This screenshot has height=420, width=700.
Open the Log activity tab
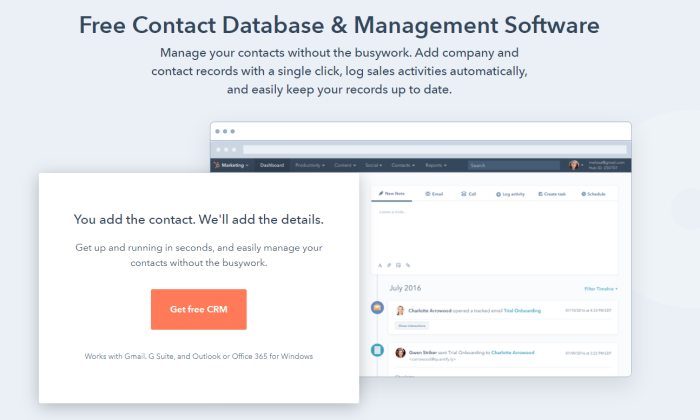click(x=510, y=194)
